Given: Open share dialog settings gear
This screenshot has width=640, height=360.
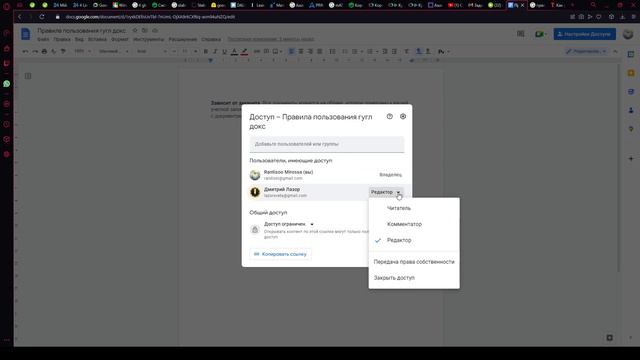Looking at the screenshot, I should (403, 116).
